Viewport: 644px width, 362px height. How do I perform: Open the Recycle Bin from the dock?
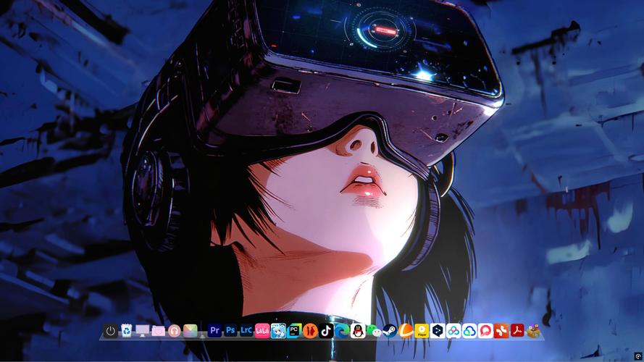click(127, 331)
